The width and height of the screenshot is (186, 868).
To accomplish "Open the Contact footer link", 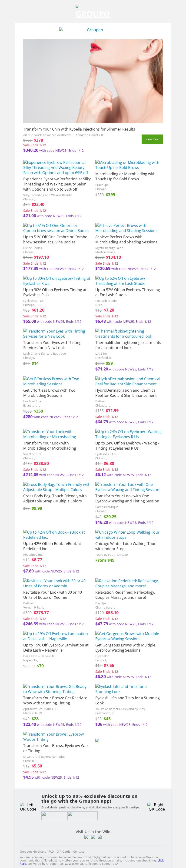I will 79,851.
